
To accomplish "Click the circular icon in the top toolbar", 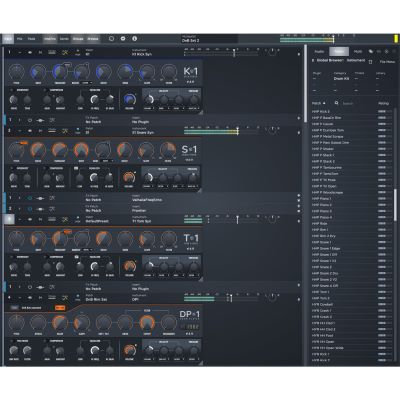I will point(111,39).
